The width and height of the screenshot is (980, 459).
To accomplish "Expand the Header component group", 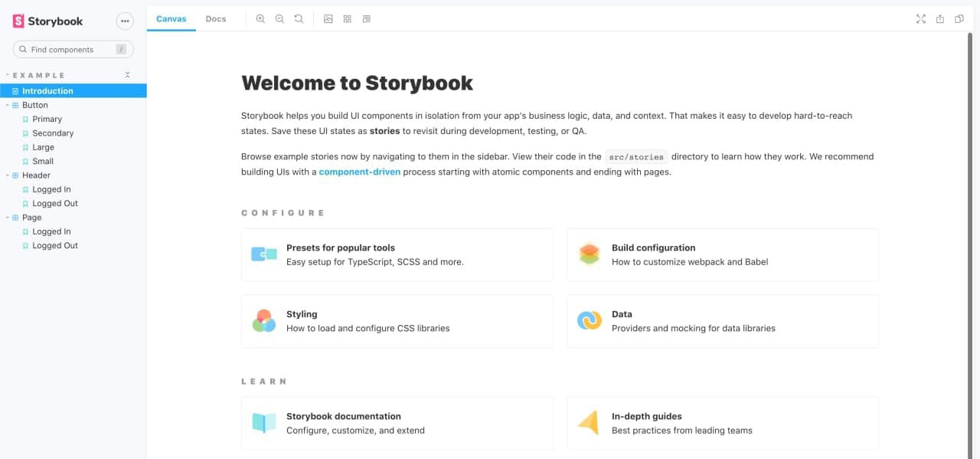I will (9, 175).
